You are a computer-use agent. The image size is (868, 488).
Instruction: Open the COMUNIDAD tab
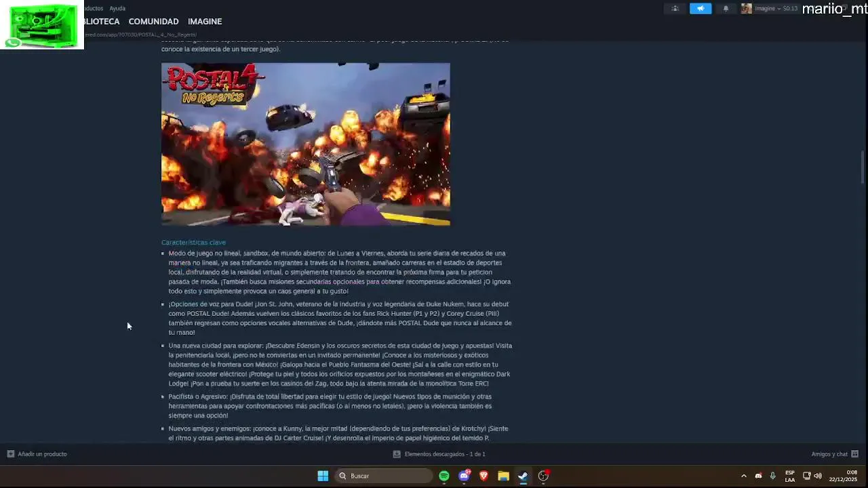(x=153, y=22)
